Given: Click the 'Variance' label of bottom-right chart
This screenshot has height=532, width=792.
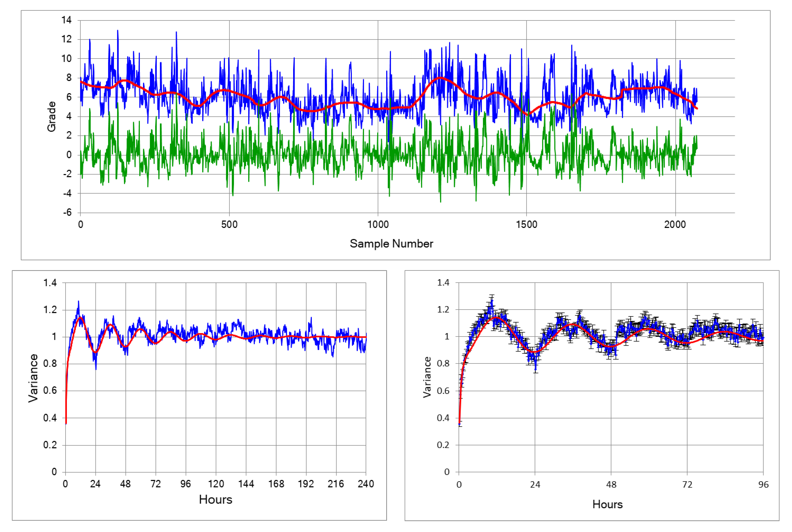Looking at the screenshot, I should (427, 377).
